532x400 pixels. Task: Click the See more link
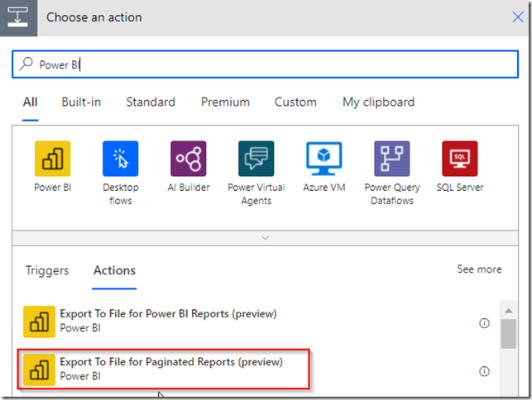479,269
